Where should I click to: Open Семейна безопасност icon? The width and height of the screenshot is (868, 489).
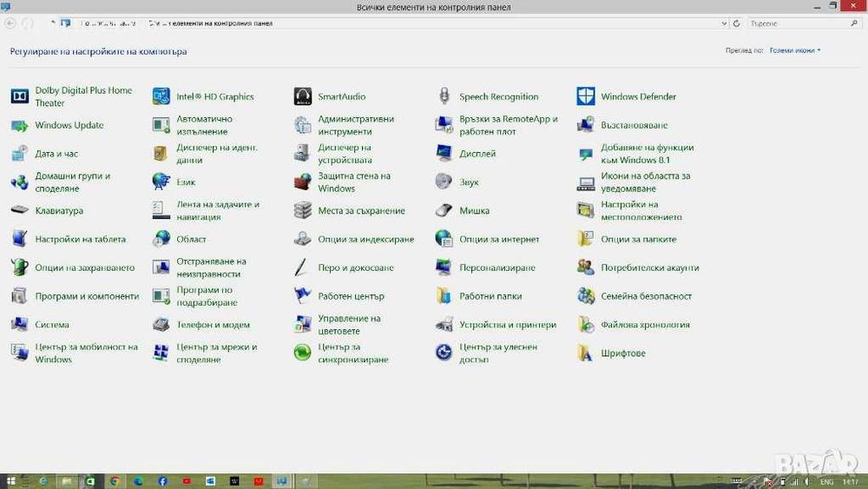(x=586, y=295)
